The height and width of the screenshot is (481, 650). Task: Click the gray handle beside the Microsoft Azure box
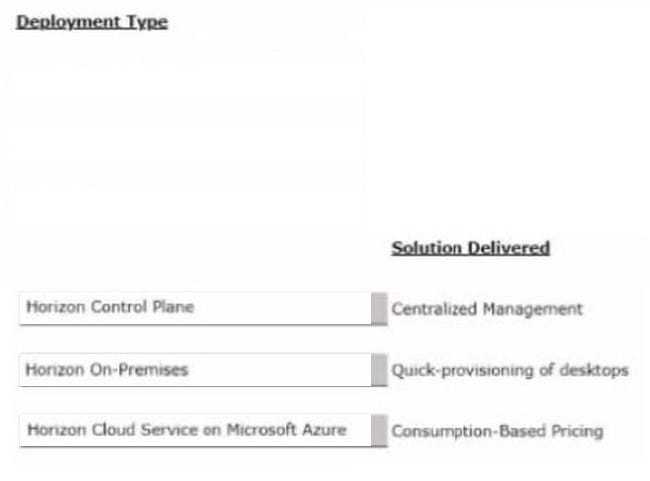coord(379,430)
